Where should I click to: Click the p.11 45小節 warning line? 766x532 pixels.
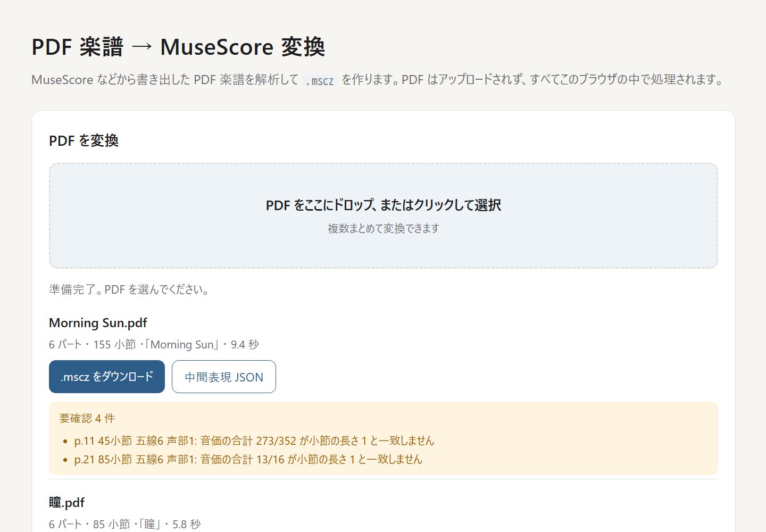point(254,440)
